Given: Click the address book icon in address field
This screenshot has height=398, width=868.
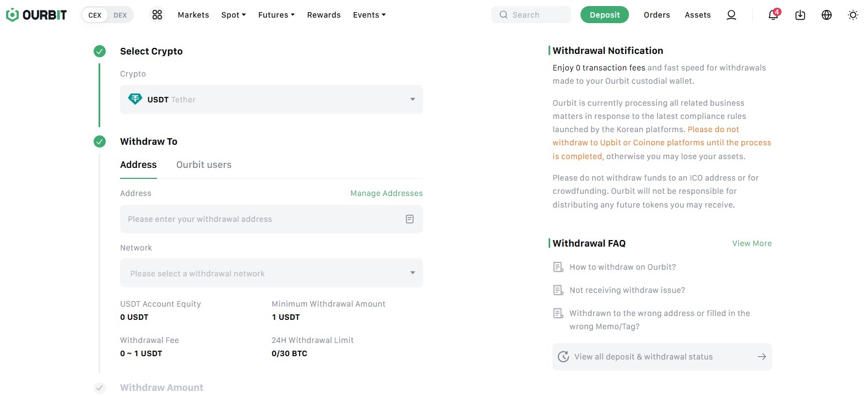Looking at the screenshot, I should [410, 219].
